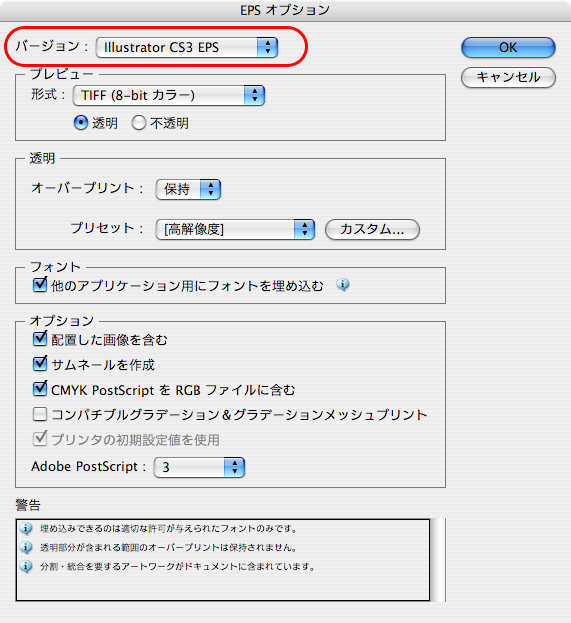This screenshot has width=571, height=623.
Task: Enable コンパチブルグラデーション＆グラデーションメッシュプリント checkbox
Action: click(40, 414)
